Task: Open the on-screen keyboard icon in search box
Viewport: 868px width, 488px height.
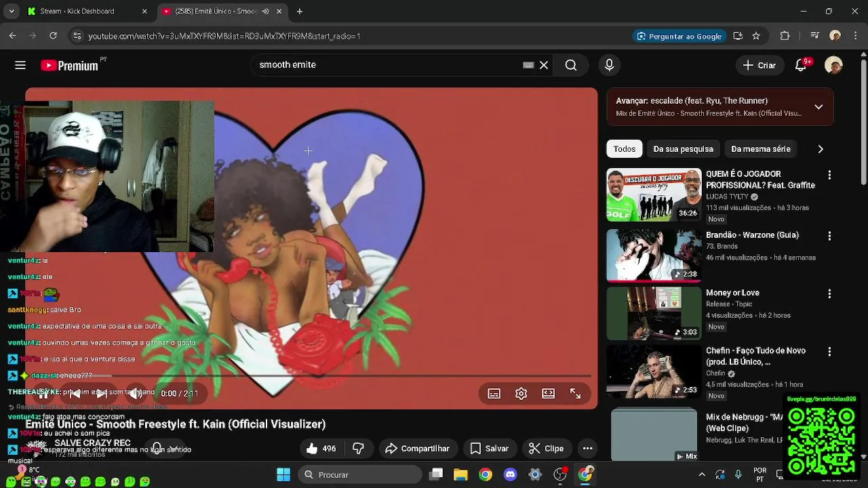Action: (528, 65)
